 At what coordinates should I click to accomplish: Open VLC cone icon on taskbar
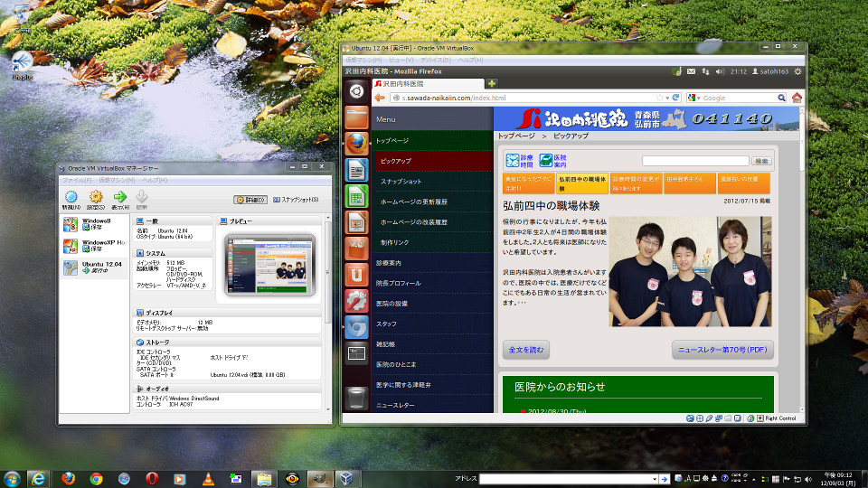[x=208, y=479]
